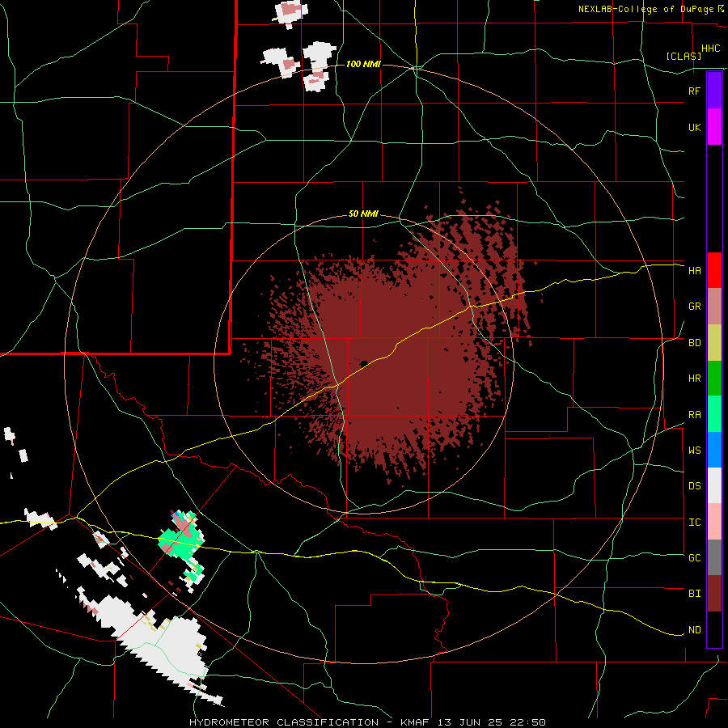Click the ND black legend swatch
The height and width of the screenshot is (728, 728).
[714, 629]
